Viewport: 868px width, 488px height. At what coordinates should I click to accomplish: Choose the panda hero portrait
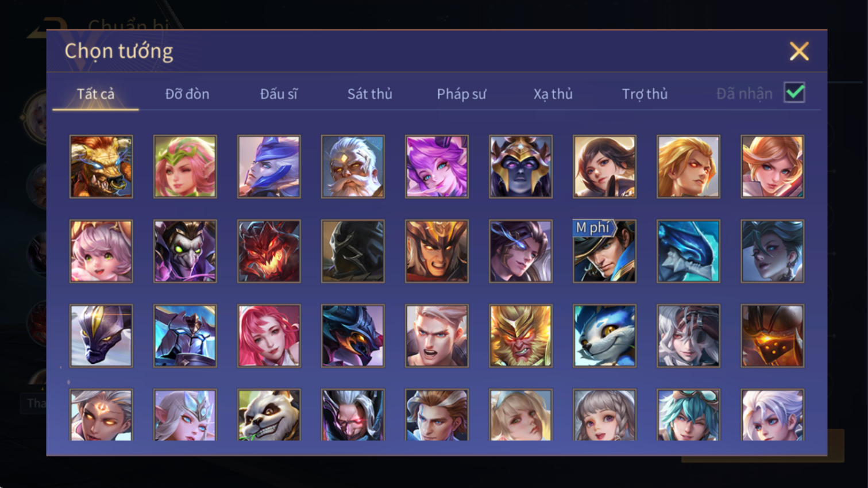(x=269, y=415)
